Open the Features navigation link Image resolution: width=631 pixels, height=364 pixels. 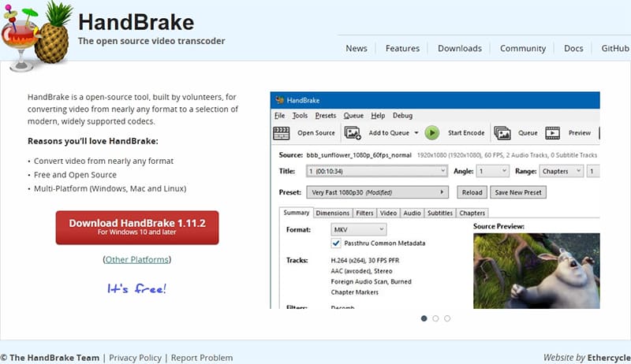(x=402, y=48)
